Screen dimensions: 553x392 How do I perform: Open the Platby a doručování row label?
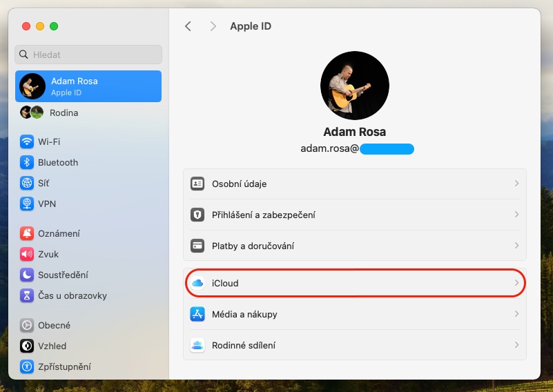pos(253,246)
